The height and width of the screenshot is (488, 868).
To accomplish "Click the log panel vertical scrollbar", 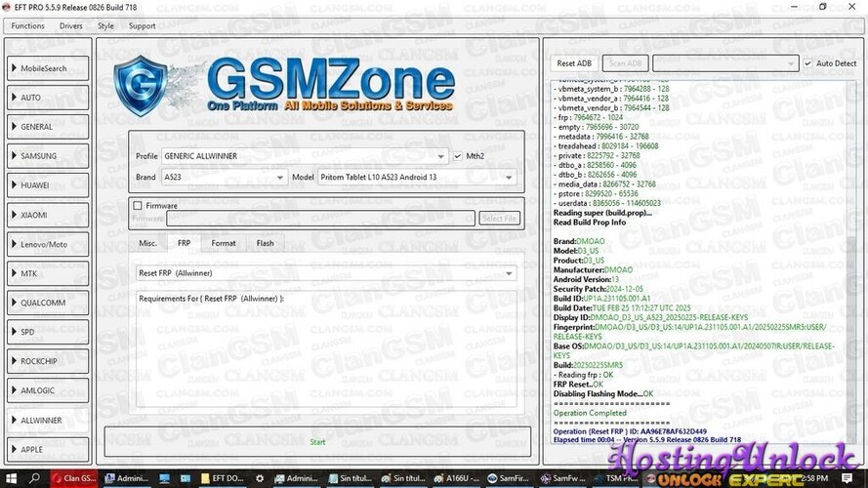I will [852, 260].
